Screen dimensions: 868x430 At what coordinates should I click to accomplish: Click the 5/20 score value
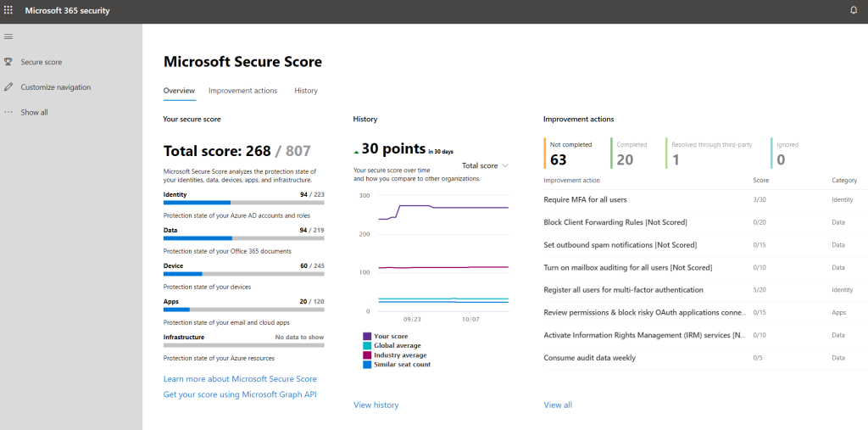[759, 290]
